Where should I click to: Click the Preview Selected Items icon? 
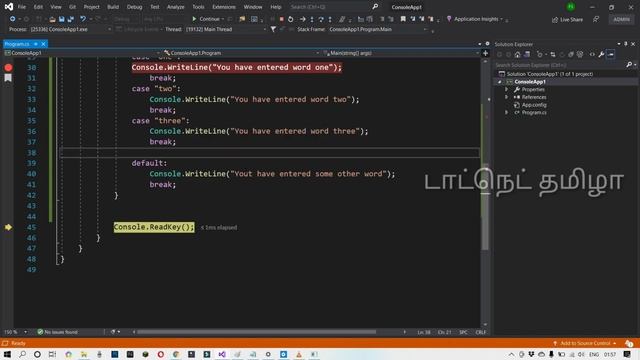[x=611, y=54]
